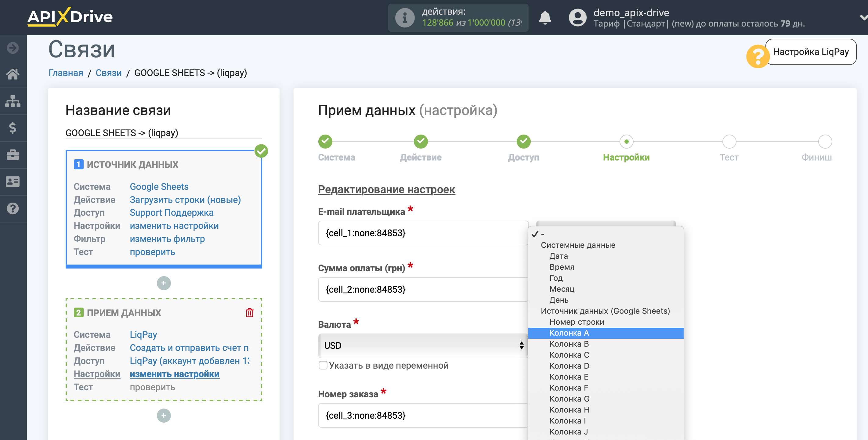Select the Настройки step

point(626,142)
